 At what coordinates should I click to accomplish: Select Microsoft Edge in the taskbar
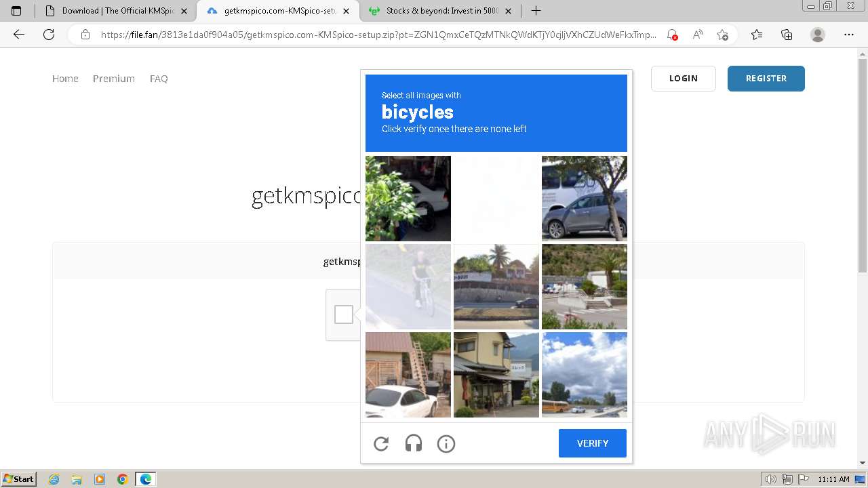tap(146, 479)
